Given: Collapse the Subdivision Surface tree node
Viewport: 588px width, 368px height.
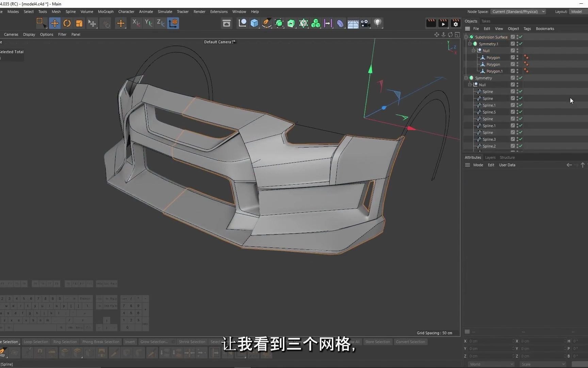Looking at the screenshot, I should click(x=466, y=37).
